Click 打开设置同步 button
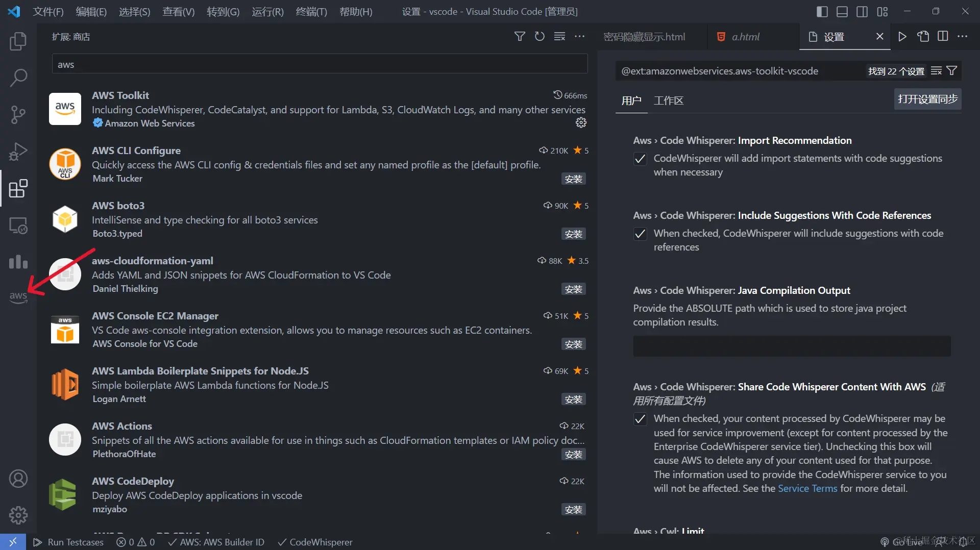 tap(927, 99)
